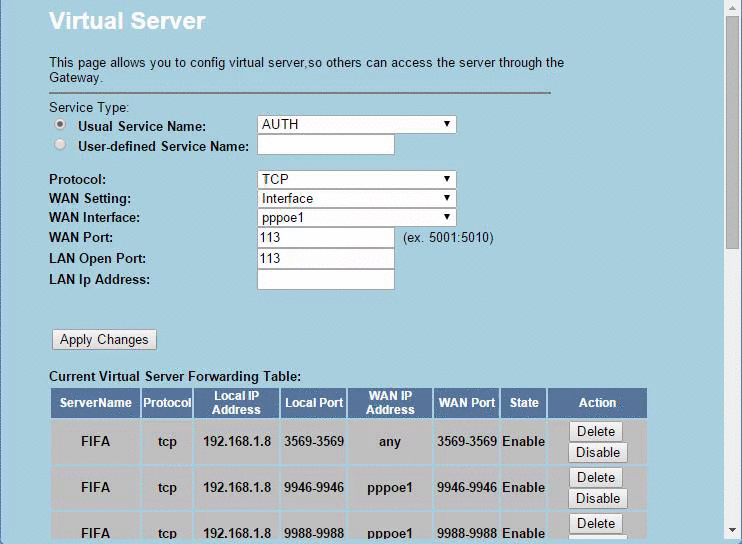742x544 pixels.
Task: Delete the FIFA 9988-9988 forwarding entry
Action: [x=596, y=523]
